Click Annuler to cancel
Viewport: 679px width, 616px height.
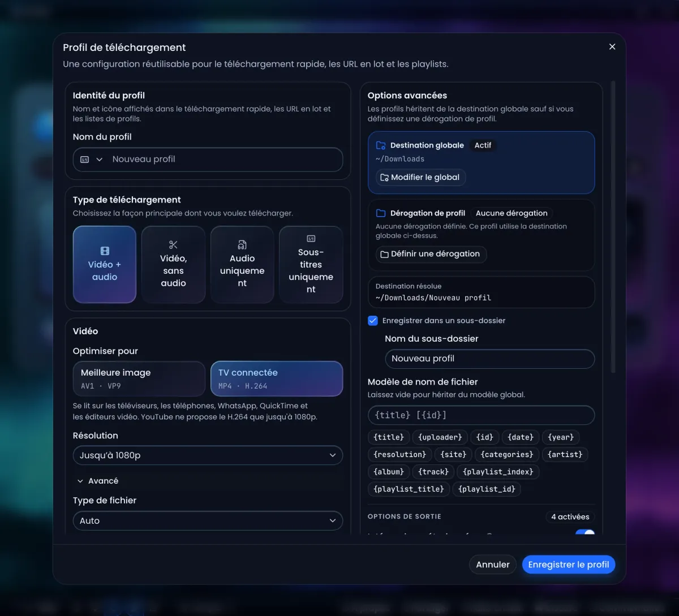click(x=492, y=565)
